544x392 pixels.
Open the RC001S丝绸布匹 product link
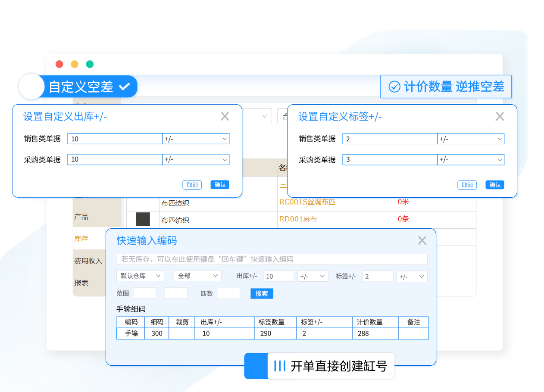point(307,202)
